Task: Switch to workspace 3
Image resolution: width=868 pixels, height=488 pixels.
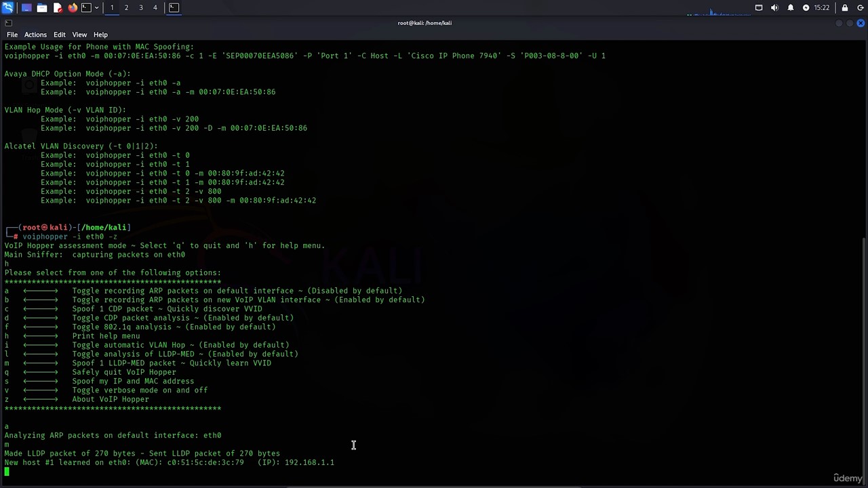Action: 140,7
